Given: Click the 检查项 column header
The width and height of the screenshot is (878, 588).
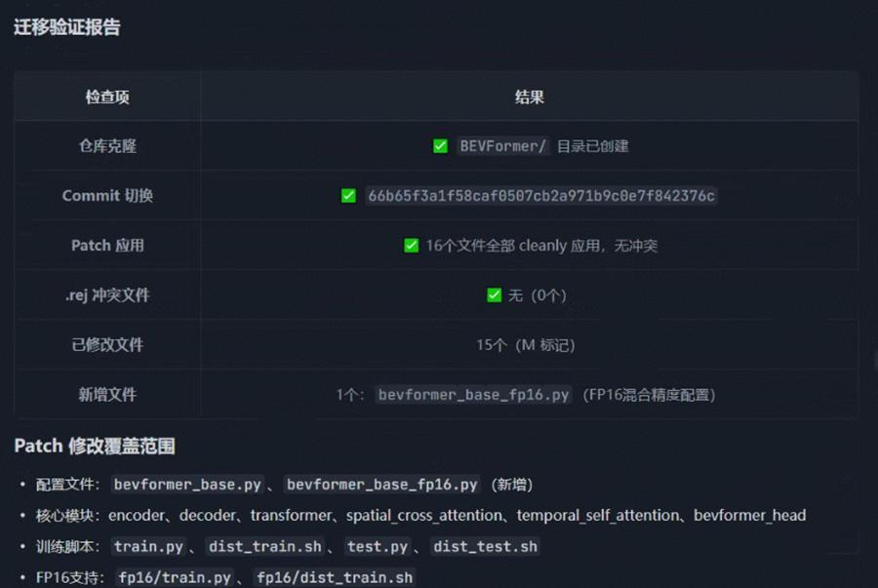Looking at the screenshot, I should pyautogui.click(x=107, y=97).
